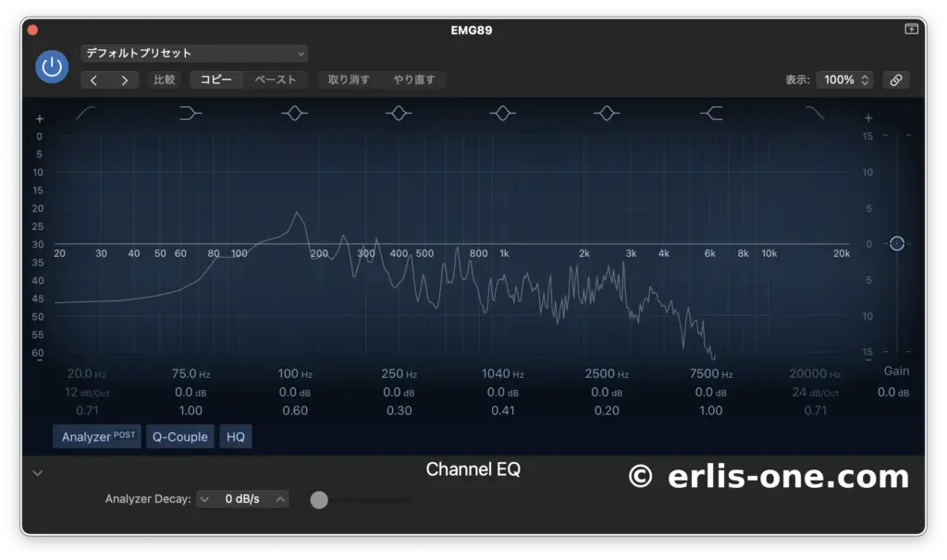947x560 pixels.
Task: Click the 比較 compare button
Action: 164,79
